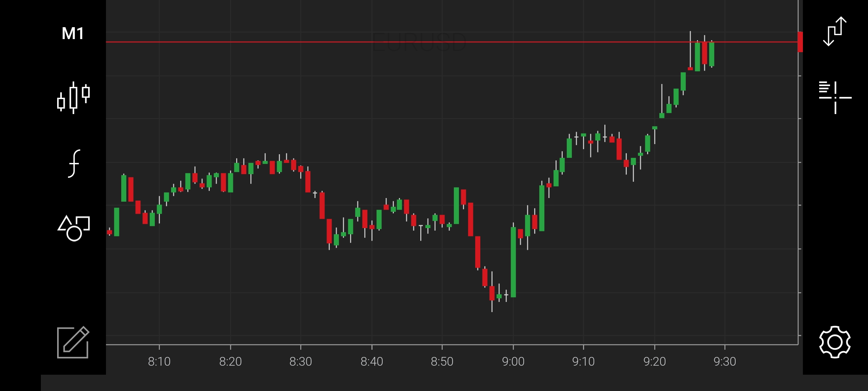This screenshot has width=868, height=391.
Task: Open chart settings gear icon
Action: tap(835, 342)
